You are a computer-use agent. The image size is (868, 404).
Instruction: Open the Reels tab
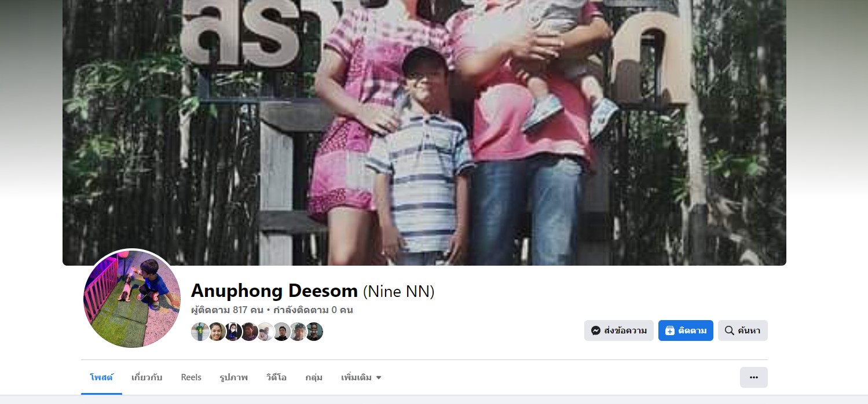191,377
